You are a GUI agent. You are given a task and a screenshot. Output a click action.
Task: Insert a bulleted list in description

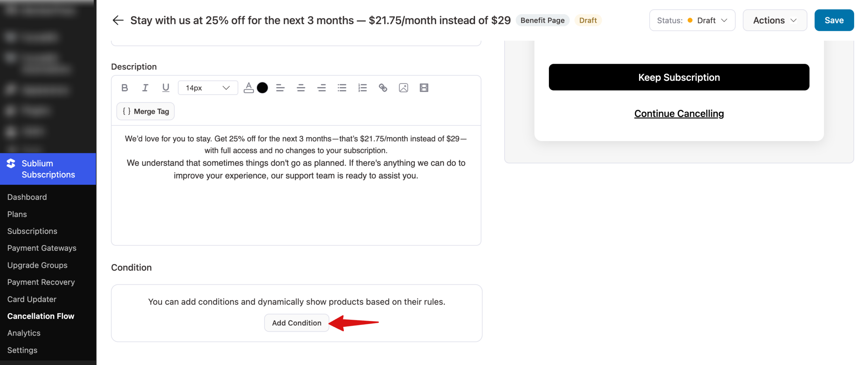coord(342,87)
